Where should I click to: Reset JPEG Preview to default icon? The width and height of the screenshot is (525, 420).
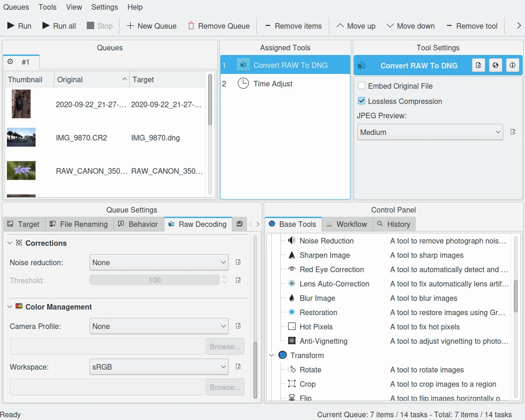[x=513, y=132]
